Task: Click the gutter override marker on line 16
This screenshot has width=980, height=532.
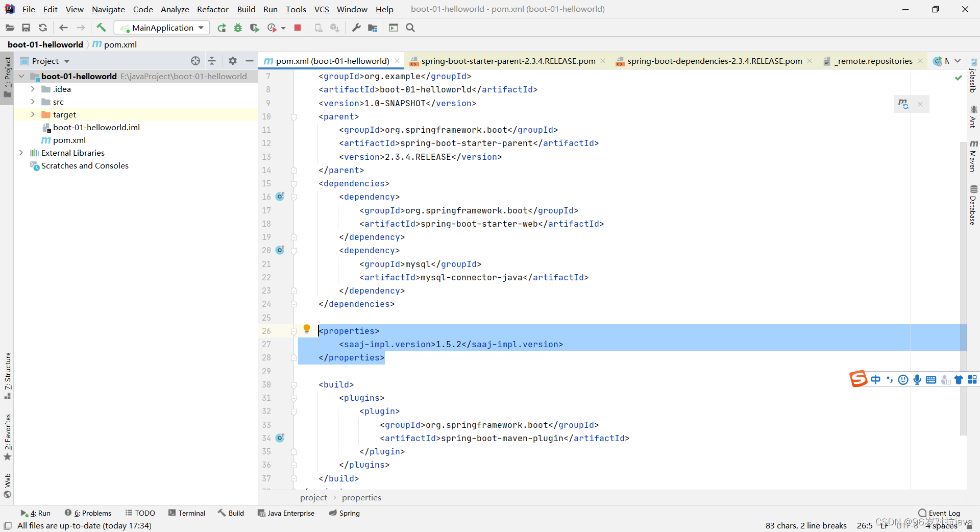Action: [x=280, y=197]
